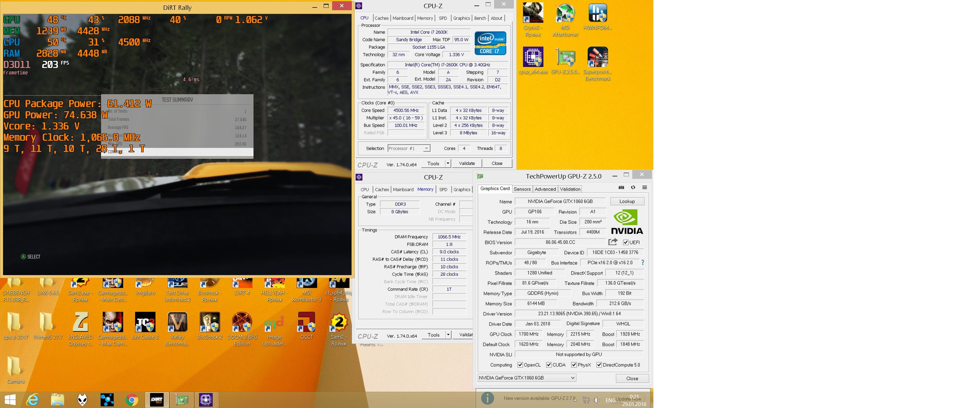Click the Windows Start button

[x=10, y=400]
